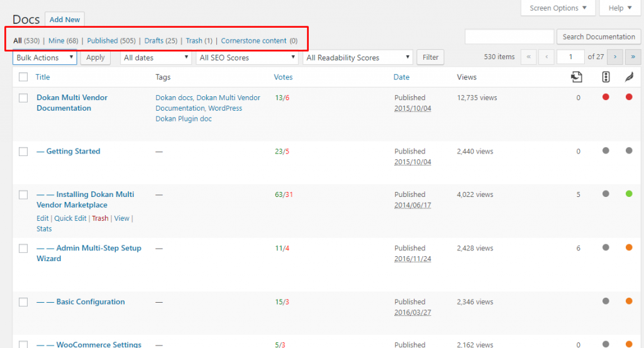The image size is (644, 348).
Task: Open the Bulk Actions dropdown
Action: click(x=45, y=57)
